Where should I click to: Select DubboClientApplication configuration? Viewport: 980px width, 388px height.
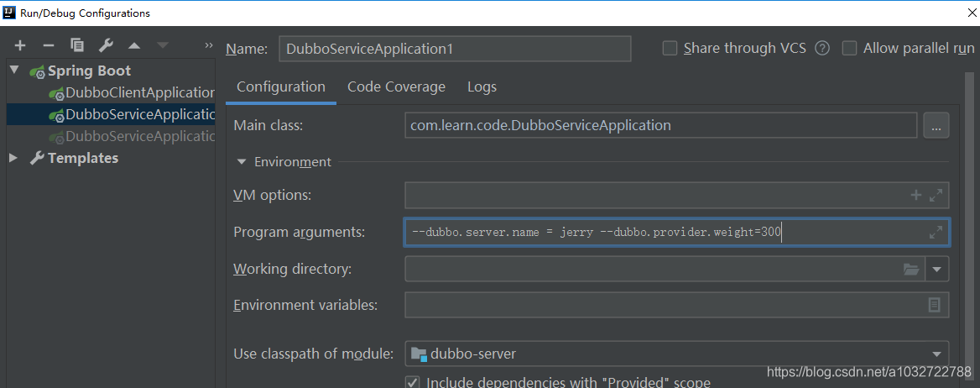tap(132, 93)
